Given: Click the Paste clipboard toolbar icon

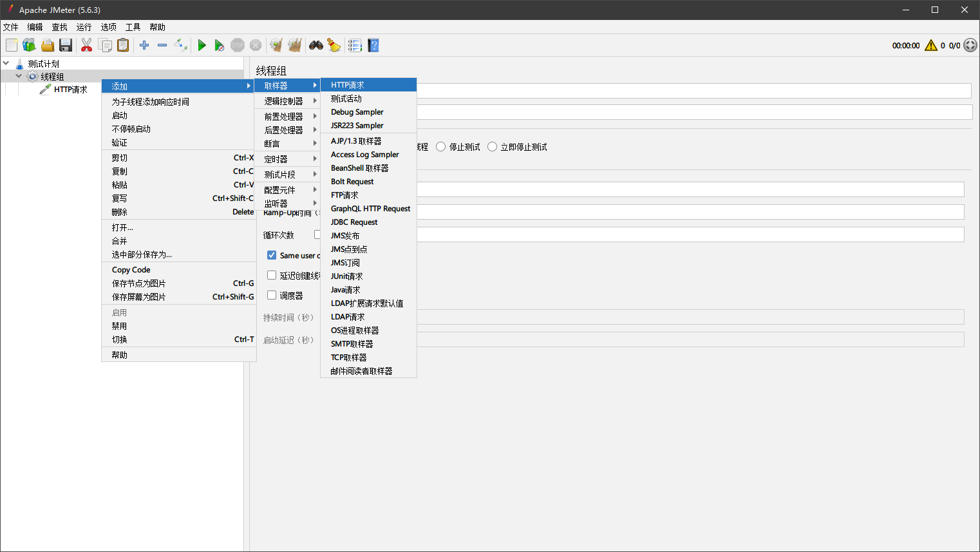Looking at the screenshot, I should click(123, 45).
